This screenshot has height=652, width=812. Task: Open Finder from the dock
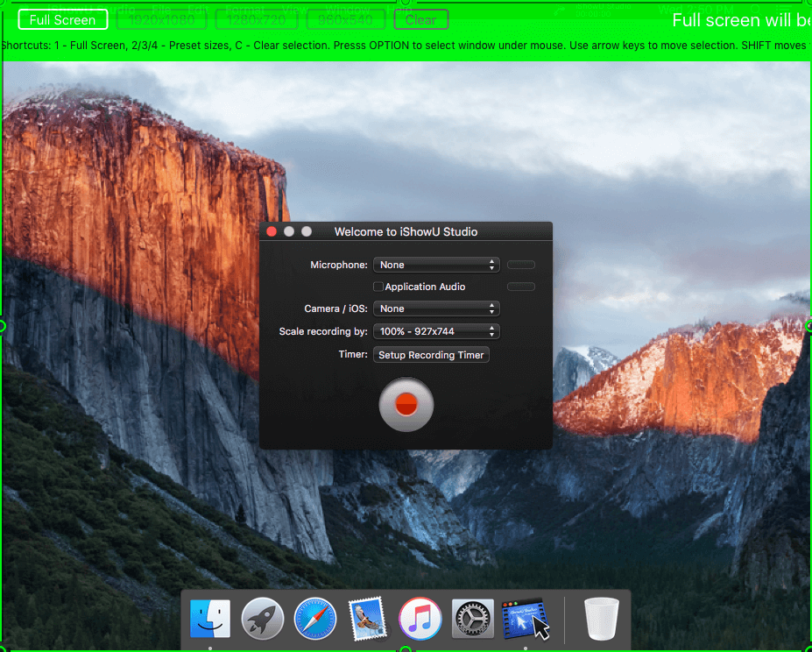tap(209, 619)
